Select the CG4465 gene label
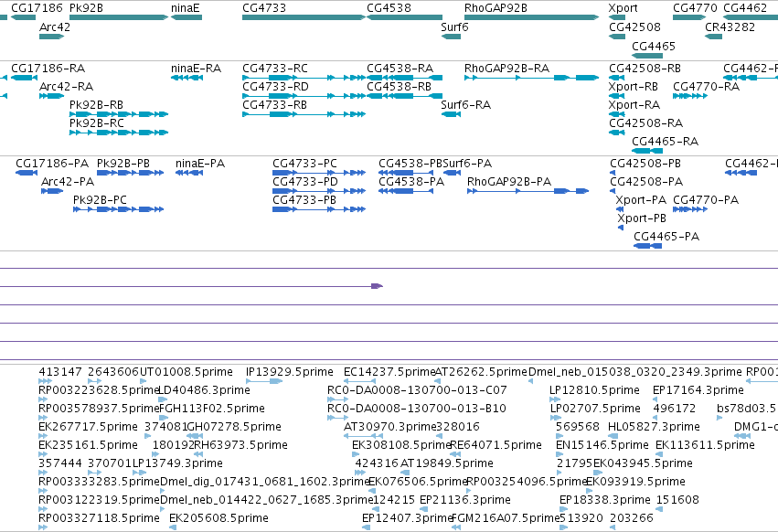The width and height of the screenshot is (778, 532). click(x=654, y=46)
